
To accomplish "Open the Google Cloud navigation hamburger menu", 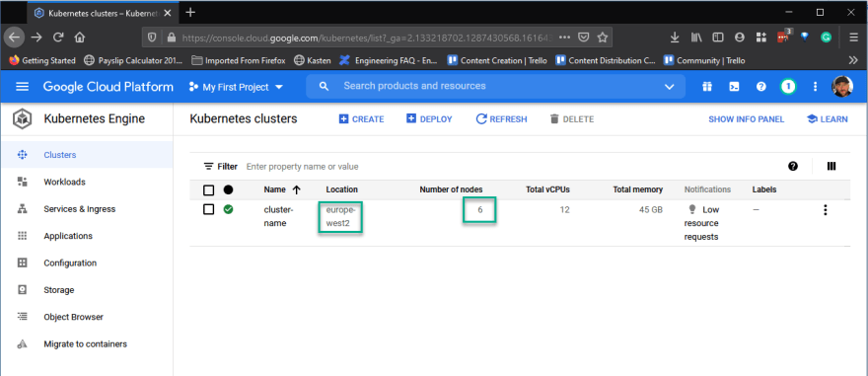I will (22, 87).
